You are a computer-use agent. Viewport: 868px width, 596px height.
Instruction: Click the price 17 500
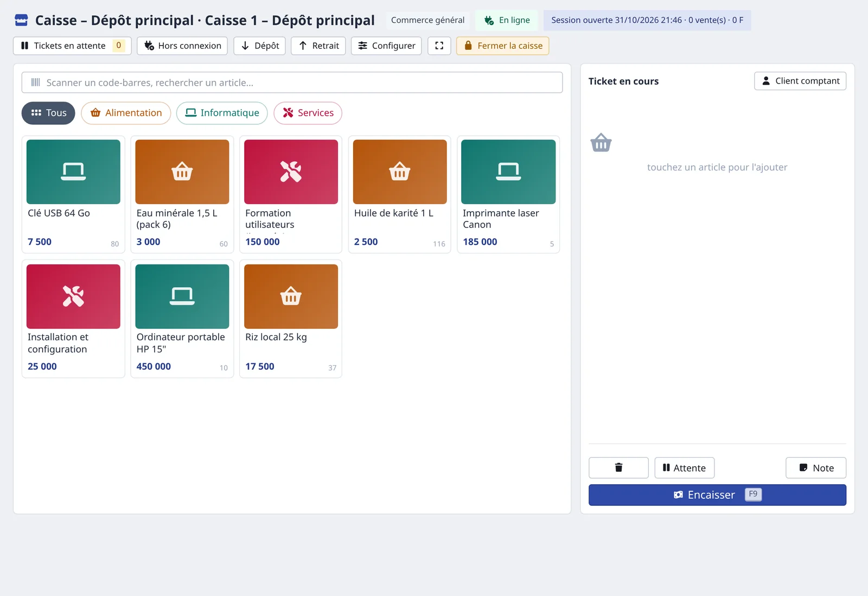point(260,366)
